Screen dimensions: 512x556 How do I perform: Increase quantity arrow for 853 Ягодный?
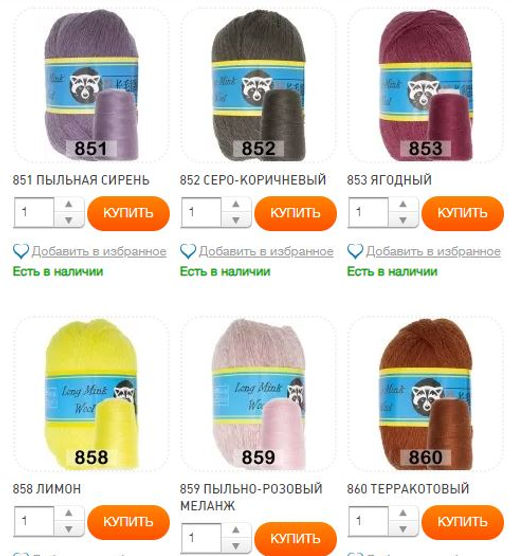[403, 204]
